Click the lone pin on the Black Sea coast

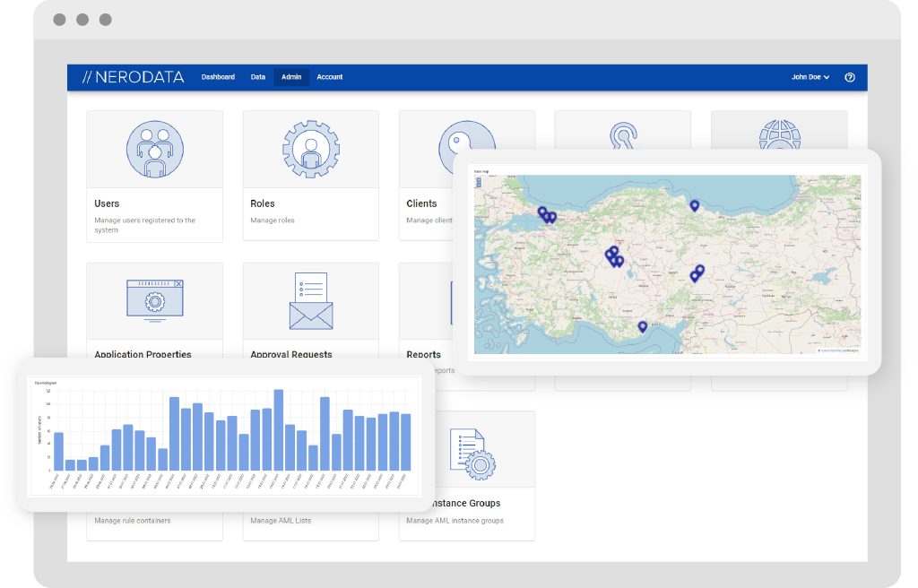click(x=695, y=205)
